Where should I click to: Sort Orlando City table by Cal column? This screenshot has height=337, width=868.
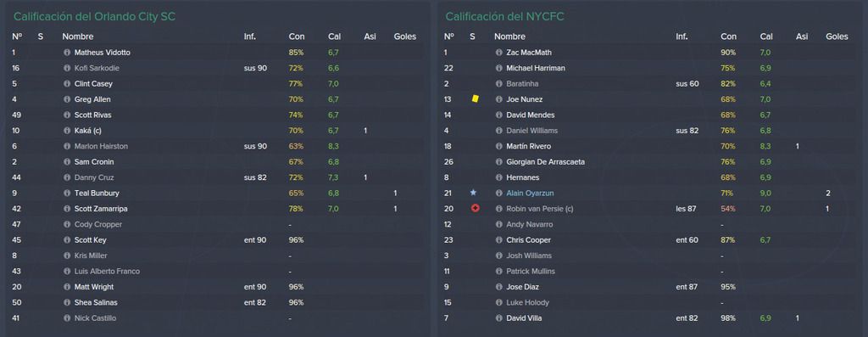coord(334,37)
